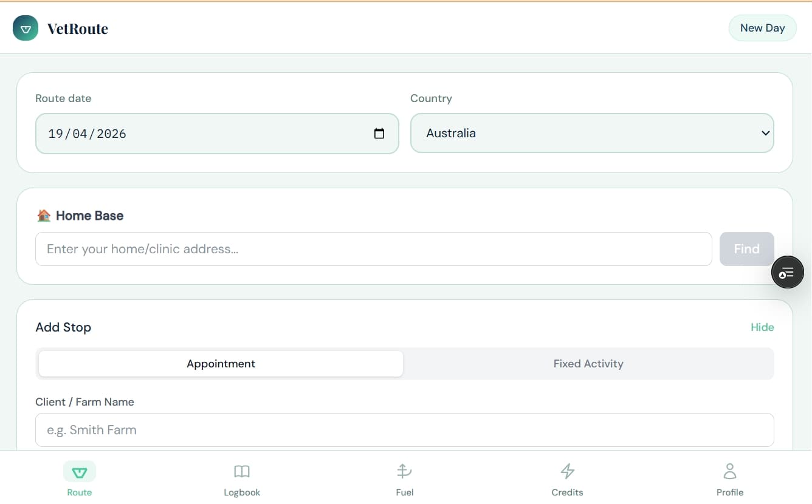Image resolution: width=812 pixels, height=504 pixels.
Task: Switch to the Appointment tab
Action: pyautogui.click(x=221, y=364)
